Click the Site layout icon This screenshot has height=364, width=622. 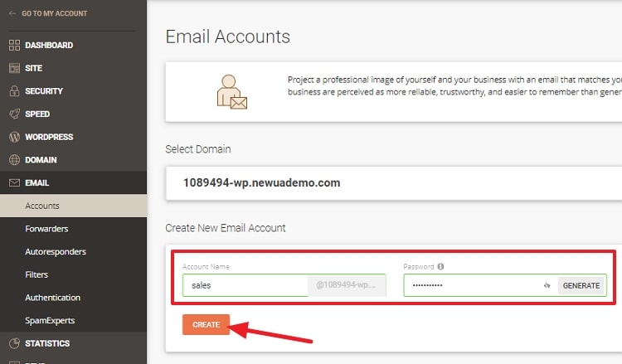click(x=14, y=68)
